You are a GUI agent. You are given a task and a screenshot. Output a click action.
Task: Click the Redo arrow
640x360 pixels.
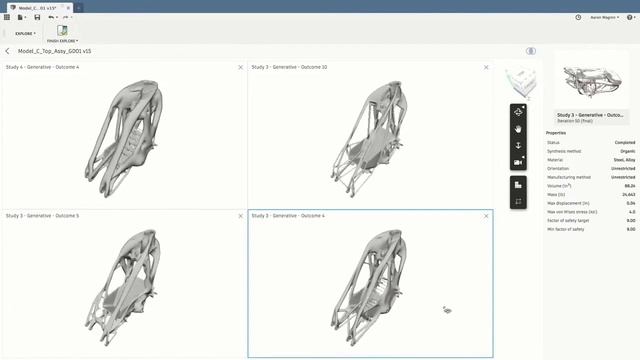(67, 17)
